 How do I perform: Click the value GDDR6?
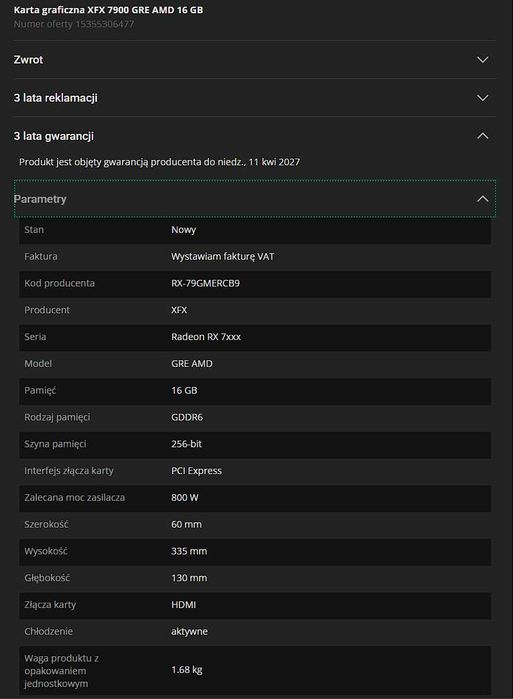pyautogui.click(x=187, y=417)
